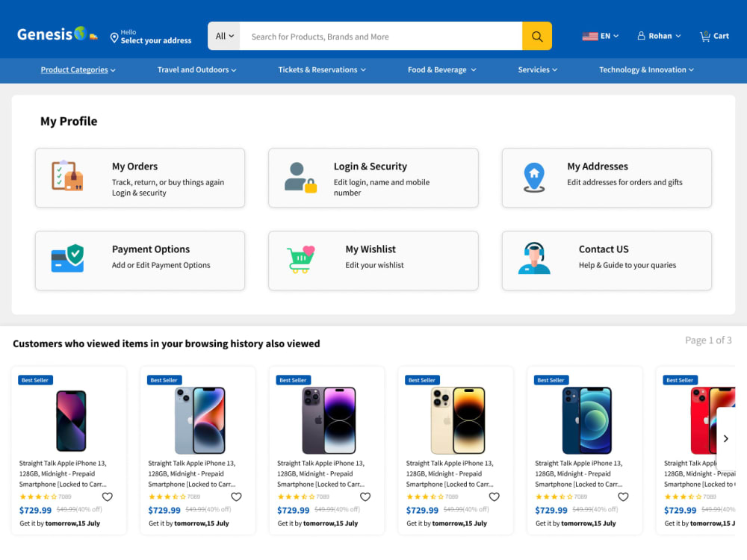Screen dimensions: 747x560
Task: Click star rating on first iPhone card
Action: point(38,497)
